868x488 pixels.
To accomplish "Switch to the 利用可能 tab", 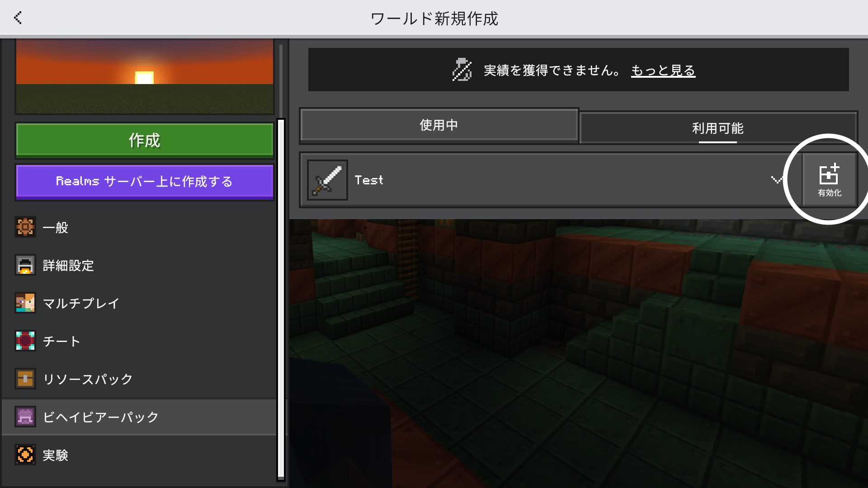I will (x=717, y=128).
